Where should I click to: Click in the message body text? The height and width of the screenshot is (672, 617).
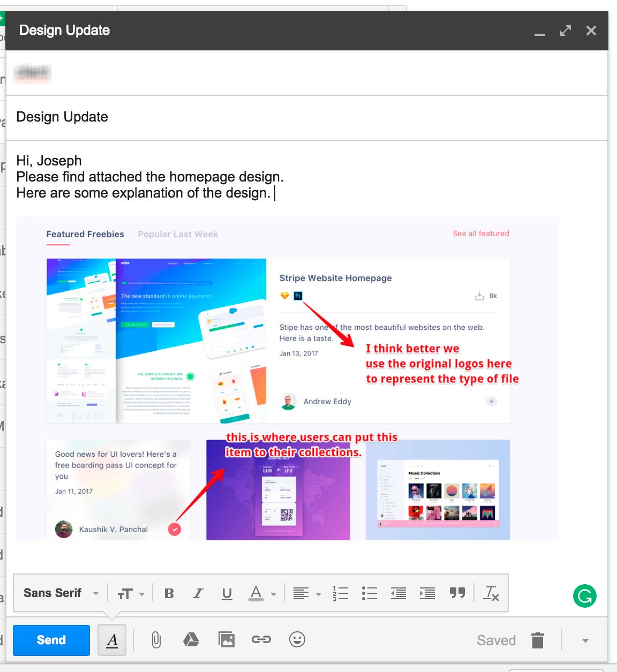point(150,177)
